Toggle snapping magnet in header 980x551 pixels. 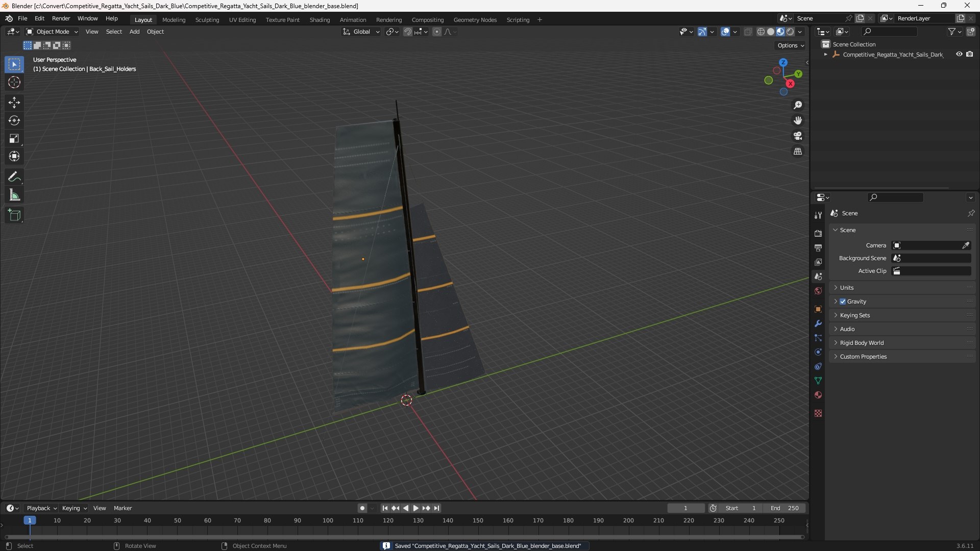pos(407,32)
